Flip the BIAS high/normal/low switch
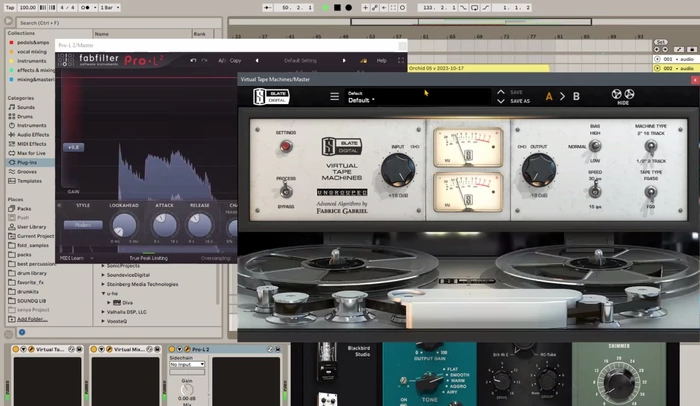Screen dimensions: 700x406 click(594, 146)
